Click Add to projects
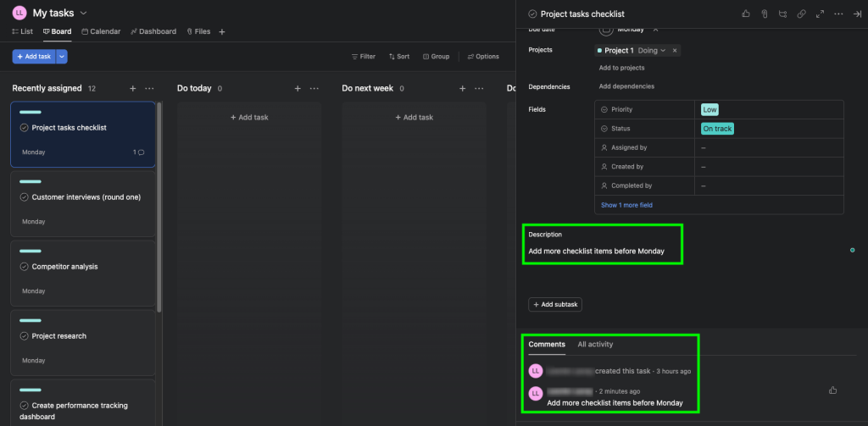The height and width of the screenshot is (426, 868). point(621,68)
